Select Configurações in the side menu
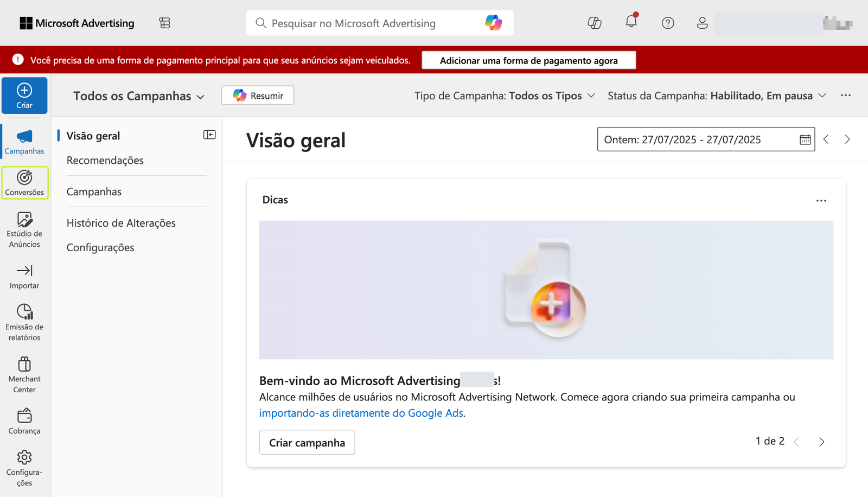Viewport: 868px width, 497px height. click(100, 247)
